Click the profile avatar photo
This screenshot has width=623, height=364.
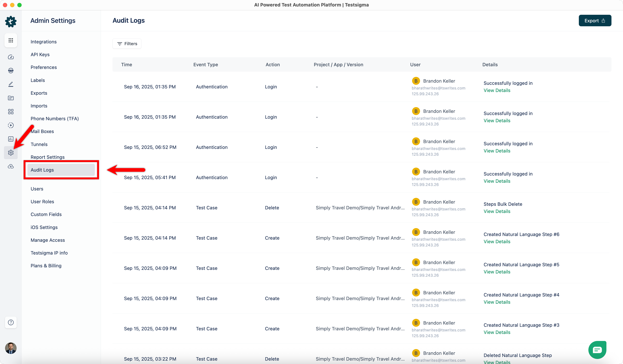(11, 348)
